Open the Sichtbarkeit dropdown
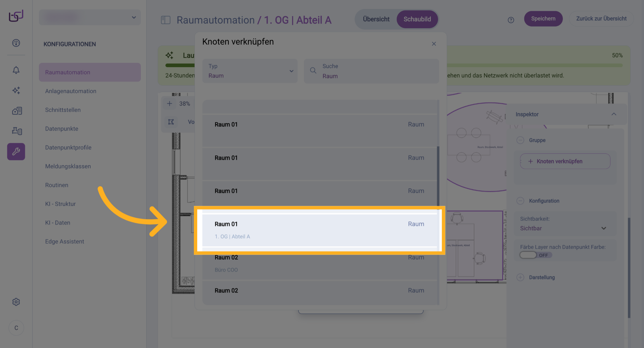Viewport: 644px width, 348px height. pos(563,228)
